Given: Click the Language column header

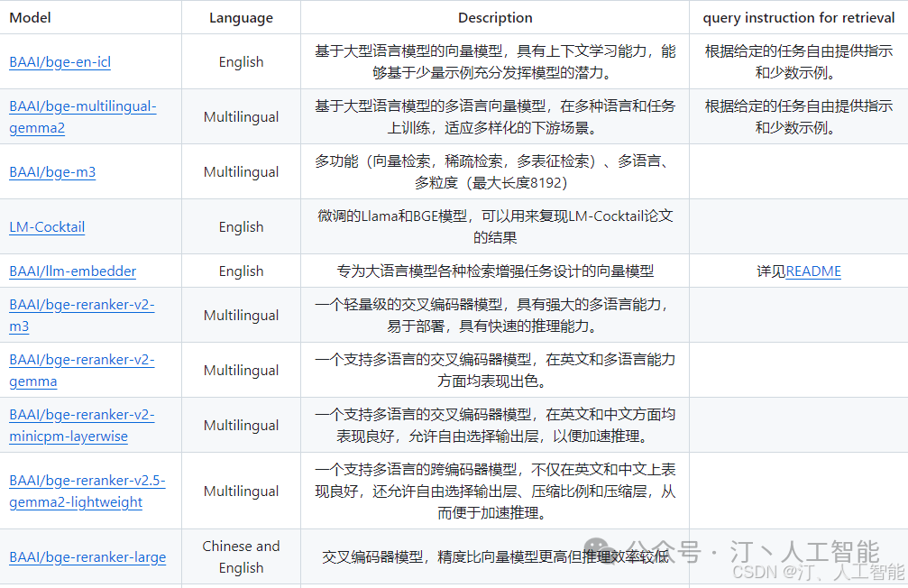Looking at the screenshot, I should coord(241,18).
